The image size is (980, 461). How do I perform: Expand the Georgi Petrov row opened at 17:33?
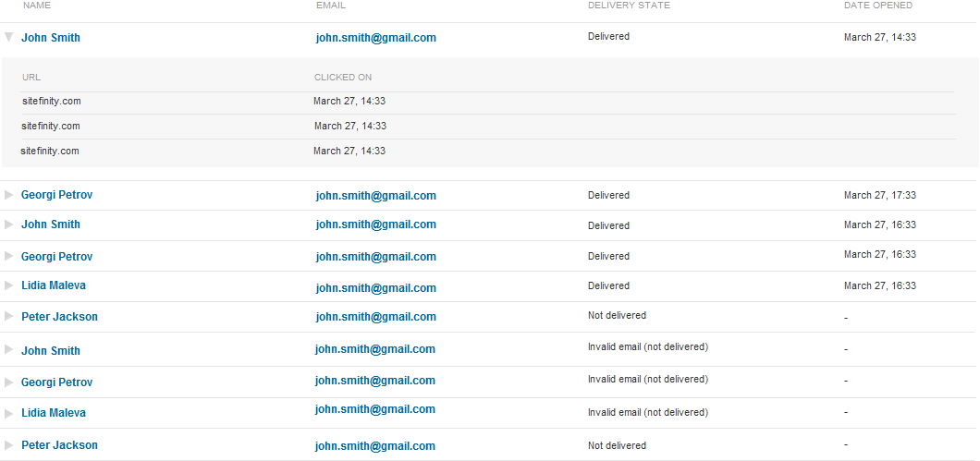click(8, 195)
